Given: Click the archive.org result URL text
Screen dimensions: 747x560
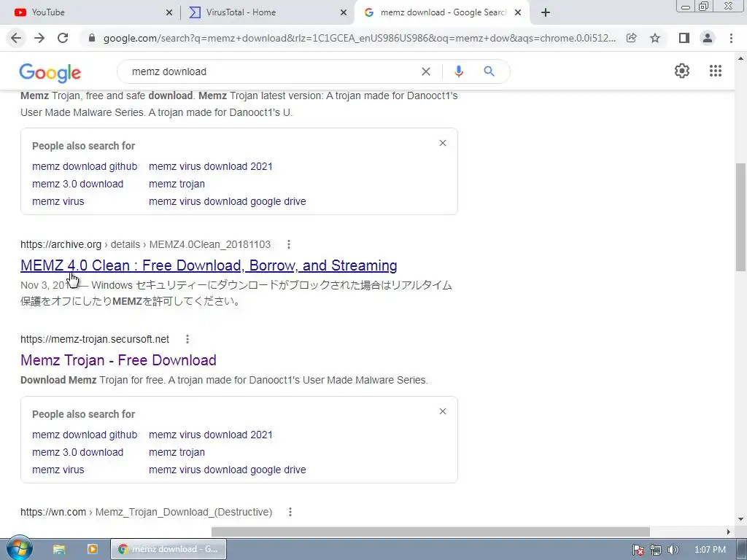Looking at the screenshot, I should [x=145, y=244].
